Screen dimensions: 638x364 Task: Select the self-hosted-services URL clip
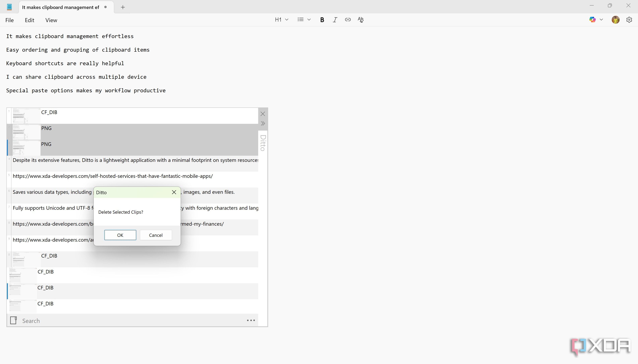coord(133,179)
